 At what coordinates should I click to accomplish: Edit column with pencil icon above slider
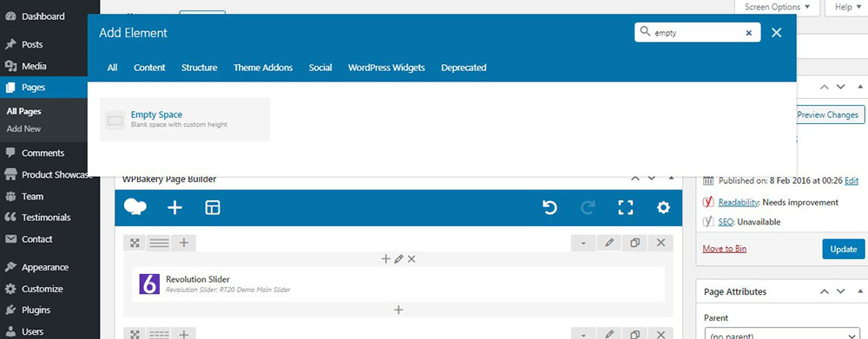398,259
